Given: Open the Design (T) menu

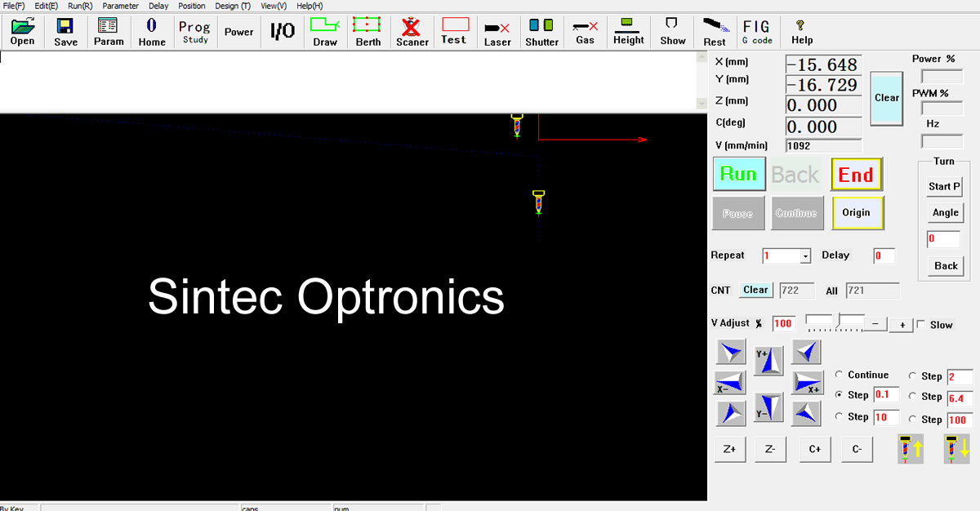Looking at the screenshot, I should coord(233,6).
